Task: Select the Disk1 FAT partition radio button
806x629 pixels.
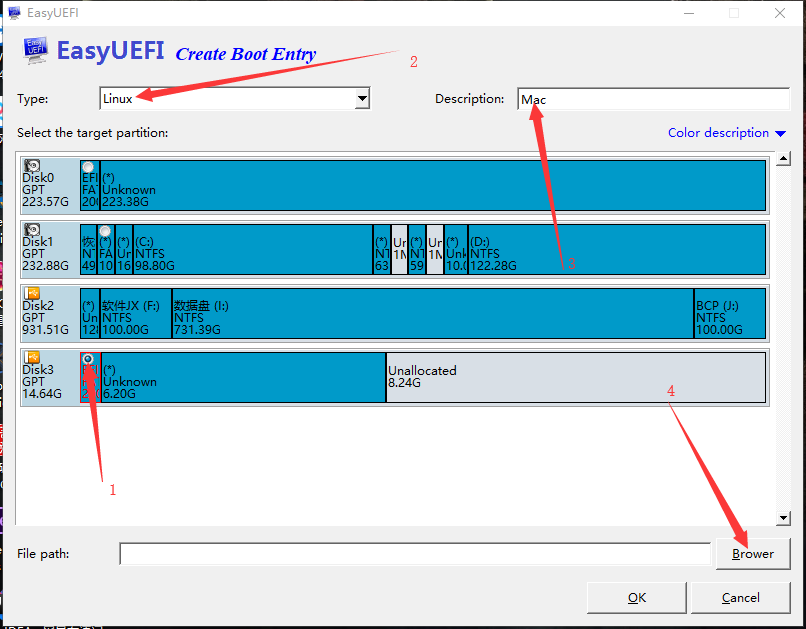Action: [105, 231]
